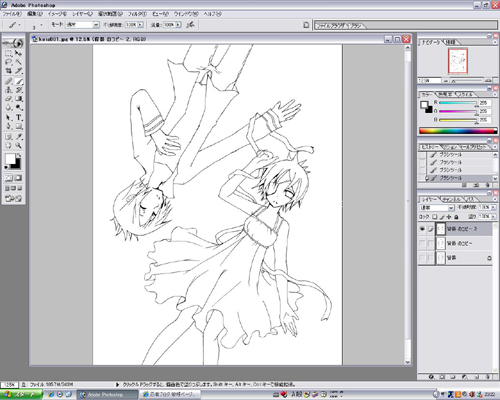Open layer opacity arrow in Layers panel
The image size is (500, 400).
pos(493,207)
